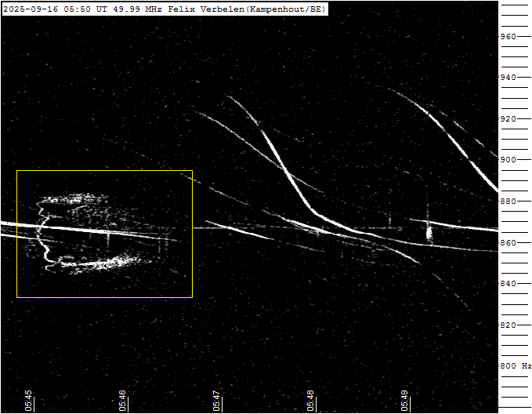This screenshot has height=414, width=532.
Task: Select the Felix Verbelen(Kampenhout/BE) header text
Action: (x=246, y=9)
